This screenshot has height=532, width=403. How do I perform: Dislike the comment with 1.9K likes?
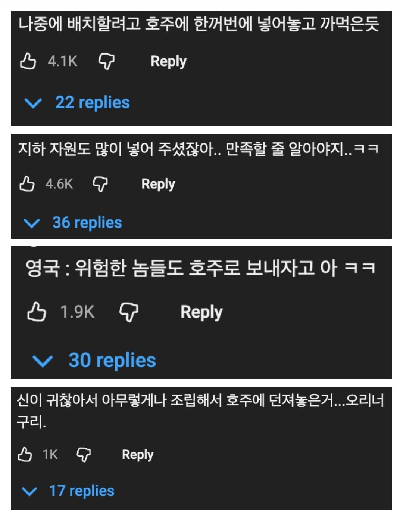pos(128,312)
